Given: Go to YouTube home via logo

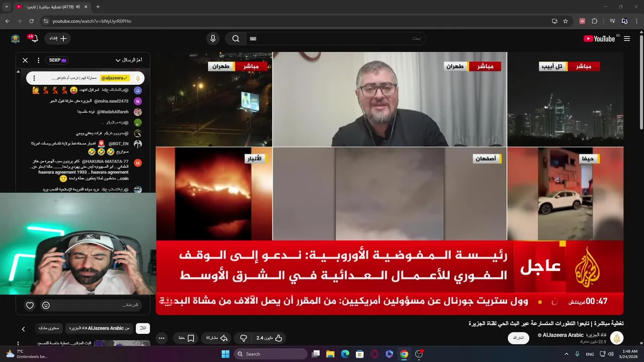Looking at the screenshot, I should pos(599,39).
